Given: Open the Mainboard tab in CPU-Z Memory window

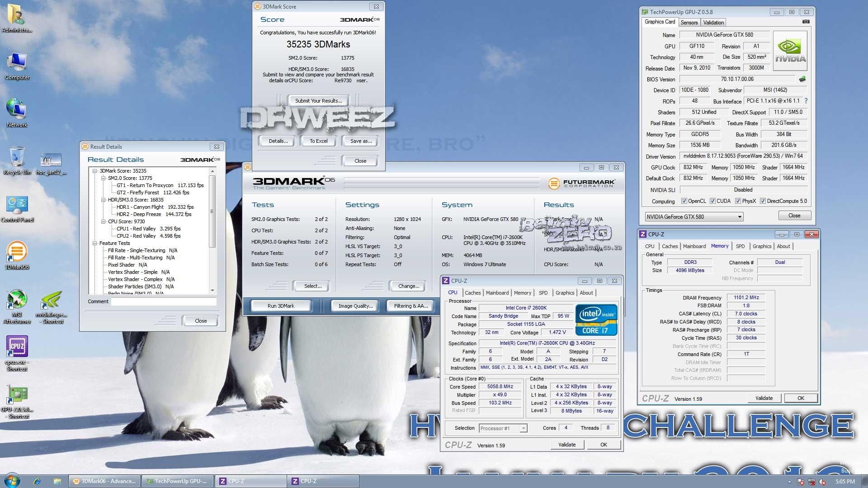Looking at the screenshot, I should pos(694,246).
